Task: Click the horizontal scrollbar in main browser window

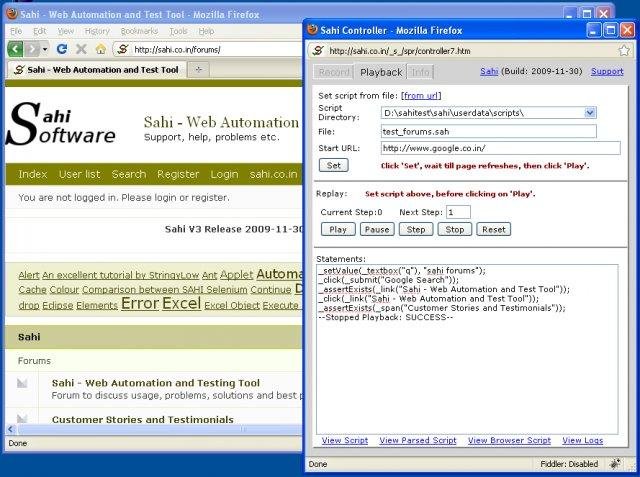Action: [x=159, y=429]
